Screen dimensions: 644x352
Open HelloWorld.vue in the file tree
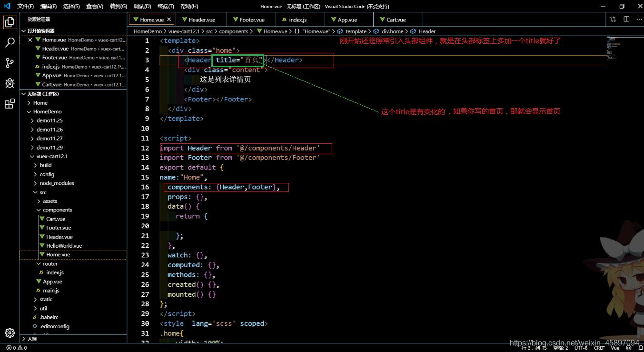click(x=73, y=246)
